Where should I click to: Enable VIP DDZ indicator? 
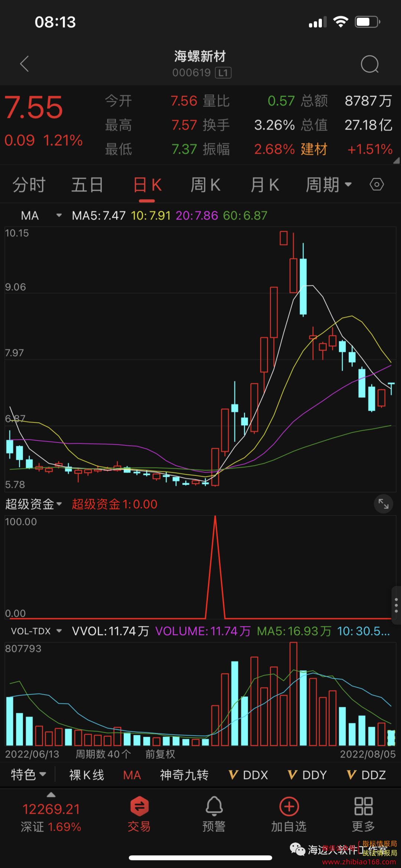(366, 775)
